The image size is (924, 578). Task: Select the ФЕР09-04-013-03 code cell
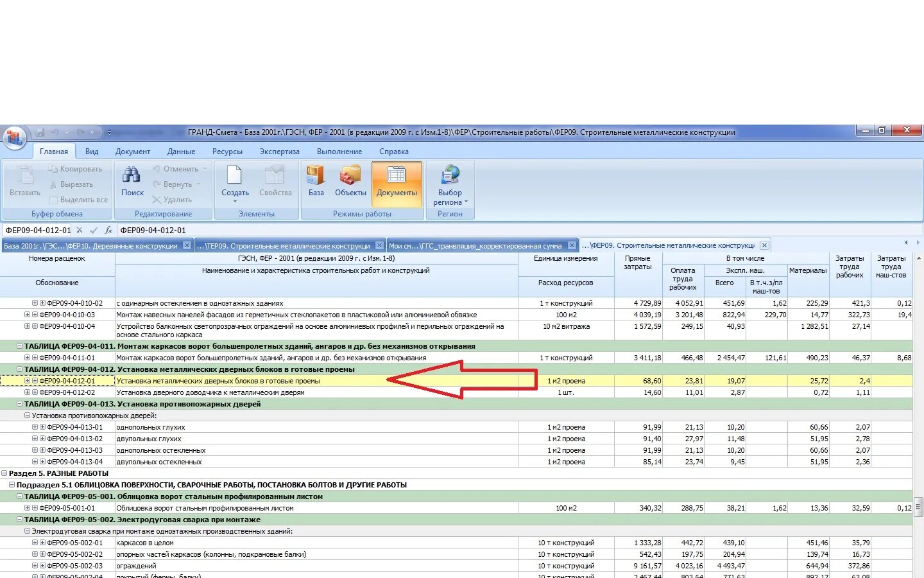point(74,450)
